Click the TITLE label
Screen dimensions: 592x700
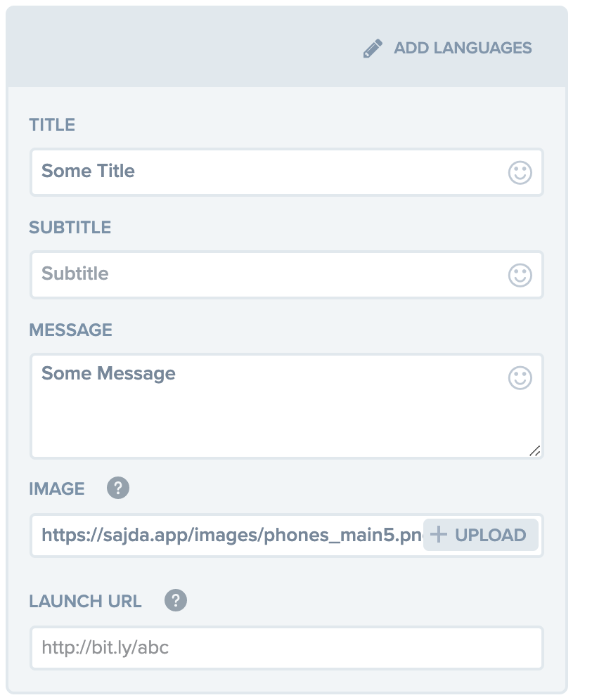[52, 124]
